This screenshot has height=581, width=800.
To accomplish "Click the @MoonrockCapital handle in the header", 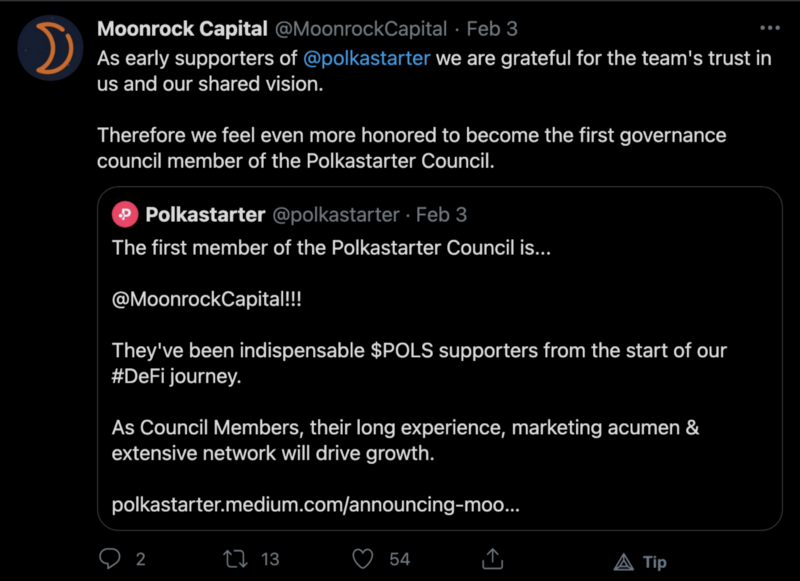I will point(361,29).
